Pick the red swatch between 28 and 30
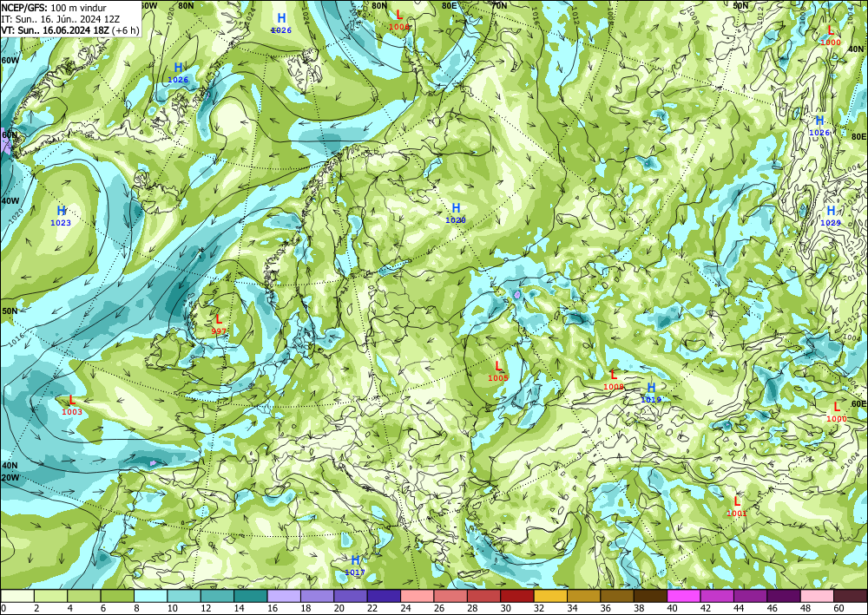Image resolution: width=868 pixels, height=615 pixels. point(483,596)
